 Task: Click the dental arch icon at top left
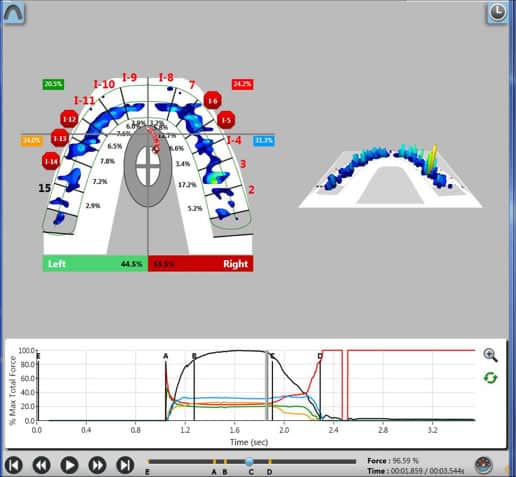tap(13, 13)
